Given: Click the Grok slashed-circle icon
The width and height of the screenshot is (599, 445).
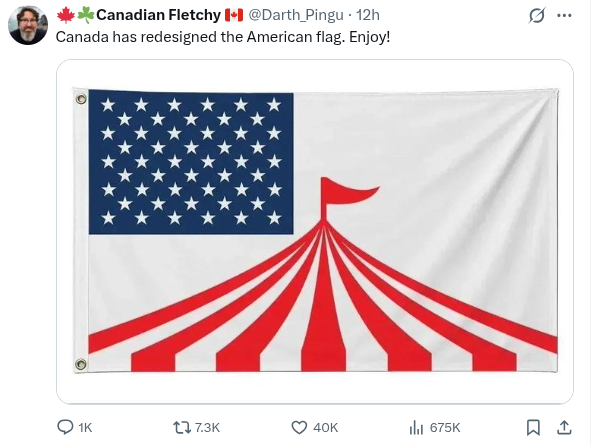Looking at the screenshot, I should click(537, 16).
